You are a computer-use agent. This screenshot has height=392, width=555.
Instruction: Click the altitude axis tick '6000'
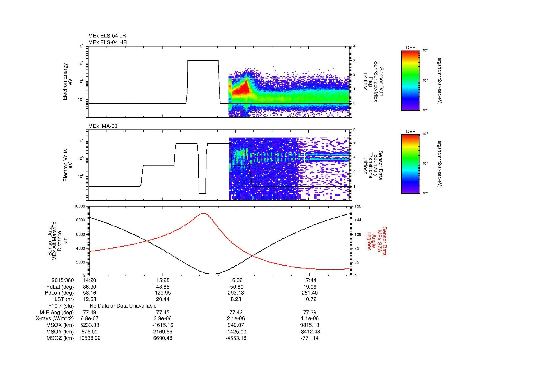81,234
